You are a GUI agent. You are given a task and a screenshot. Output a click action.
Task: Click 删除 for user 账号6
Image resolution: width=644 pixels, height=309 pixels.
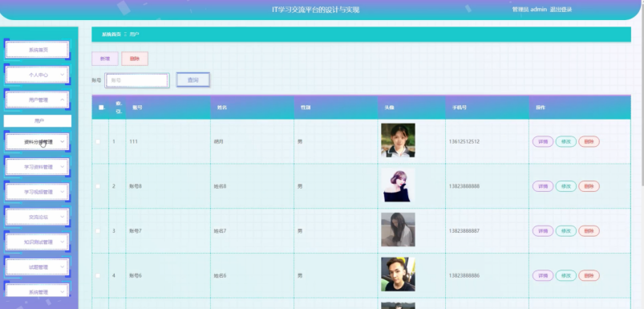[x=589, y=276]
